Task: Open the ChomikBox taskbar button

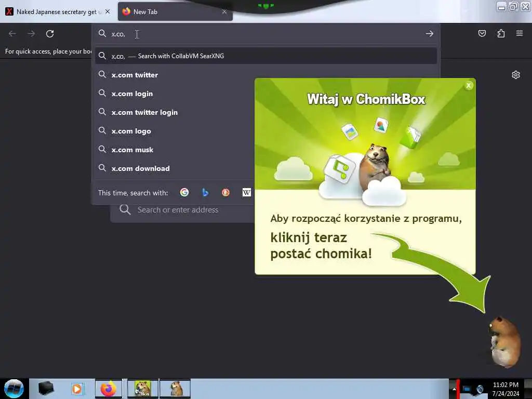Action: (x=142, y=389)
